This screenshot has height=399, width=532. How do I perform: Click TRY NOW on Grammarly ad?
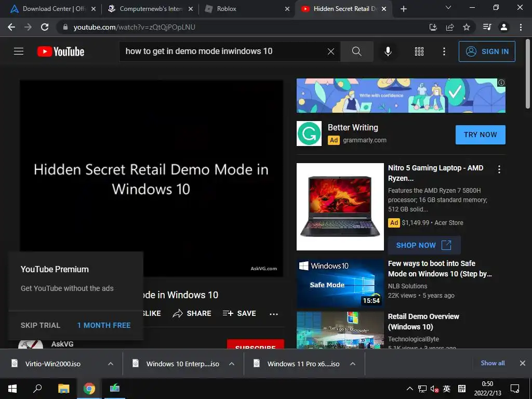point(480,135)
